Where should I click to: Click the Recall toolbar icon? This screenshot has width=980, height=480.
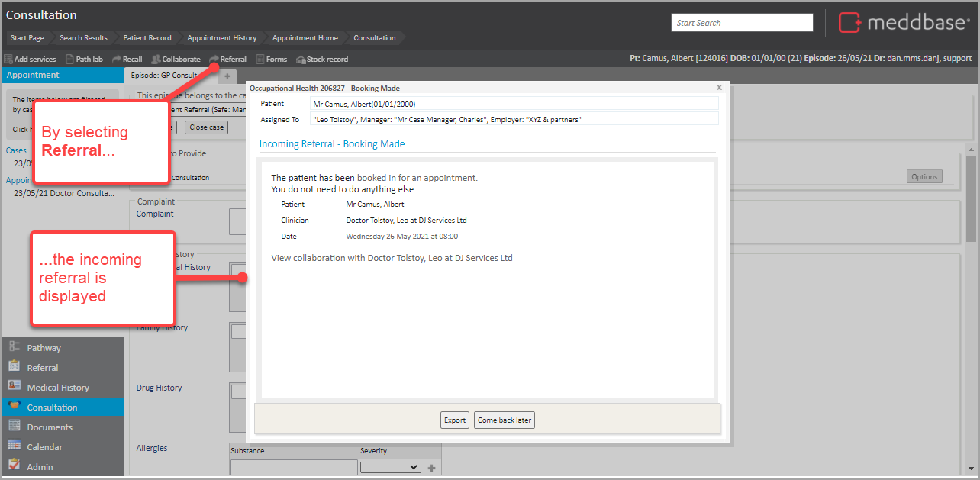(127, 59)
